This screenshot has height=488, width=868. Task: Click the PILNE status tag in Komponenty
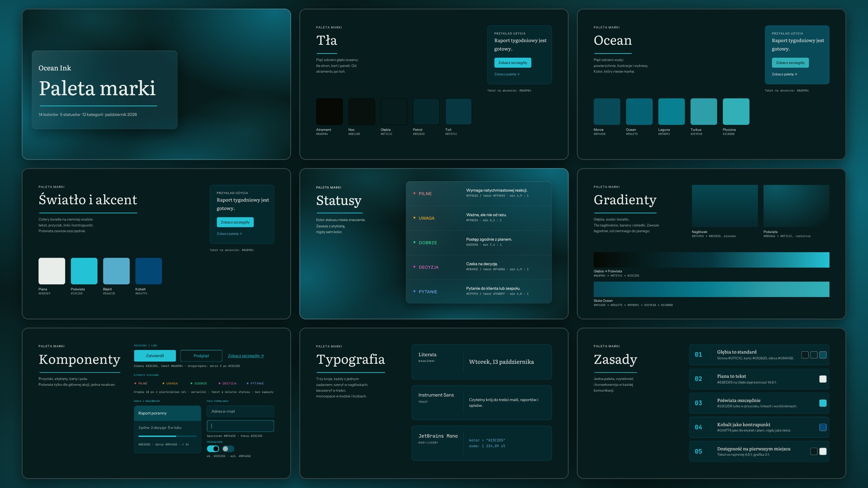point(141,383)
